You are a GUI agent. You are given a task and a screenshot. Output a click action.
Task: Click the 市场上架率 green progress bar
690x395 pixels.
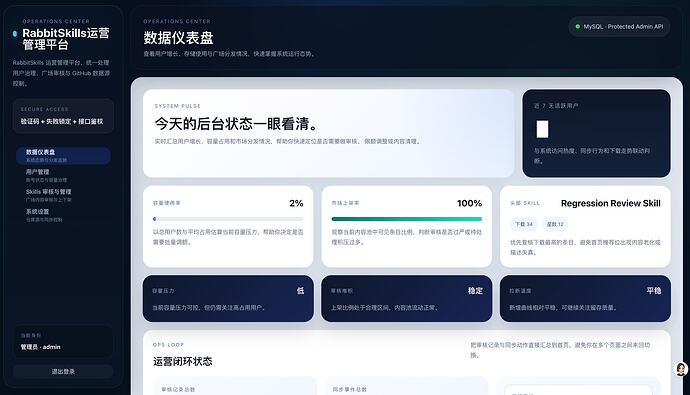(407, 219)
